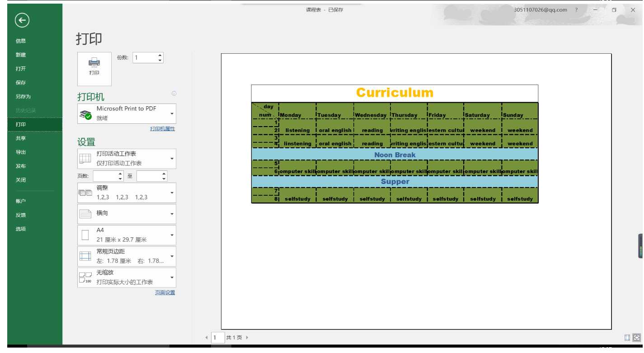644x353 pixels.
Task: Toggle show margins icon at bottom right
Action: coord(627,337)
